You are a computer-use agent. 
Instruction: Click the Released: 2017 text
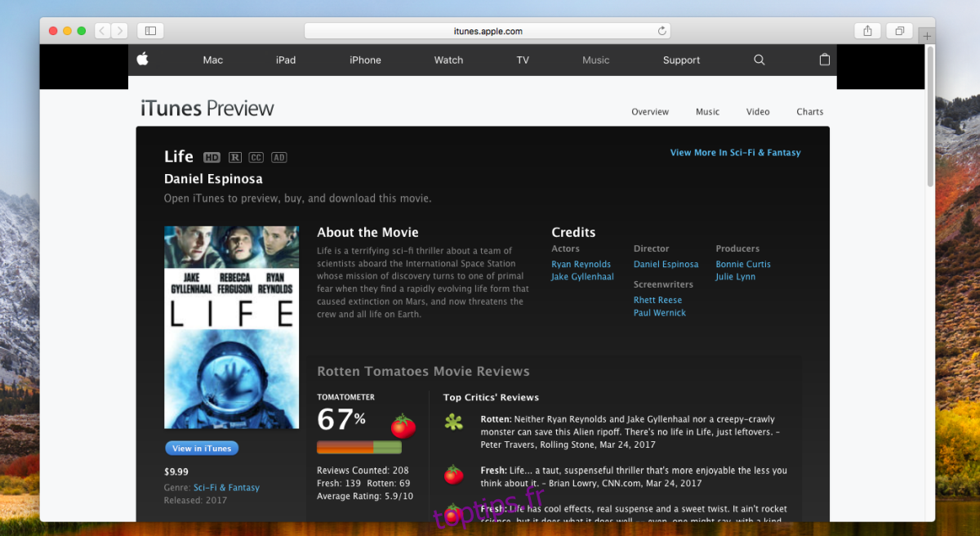tap(196, 500)
